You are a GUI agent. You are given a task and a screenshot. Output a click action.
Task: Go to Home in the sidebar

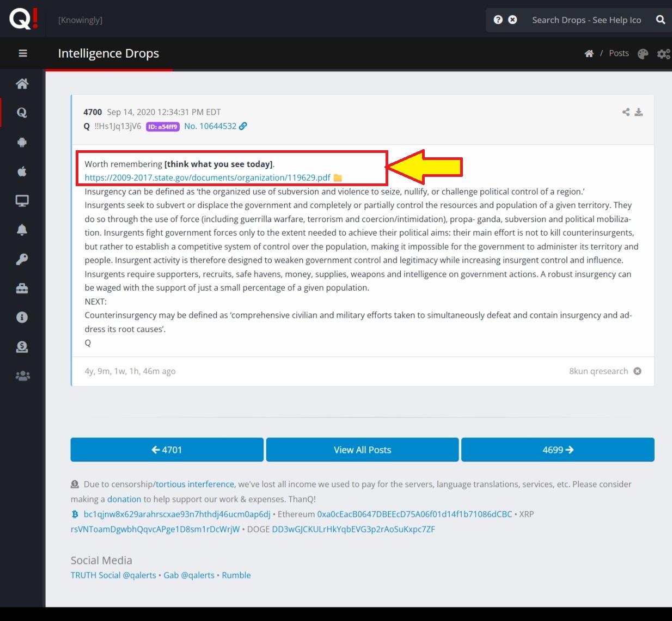[22, 84]
